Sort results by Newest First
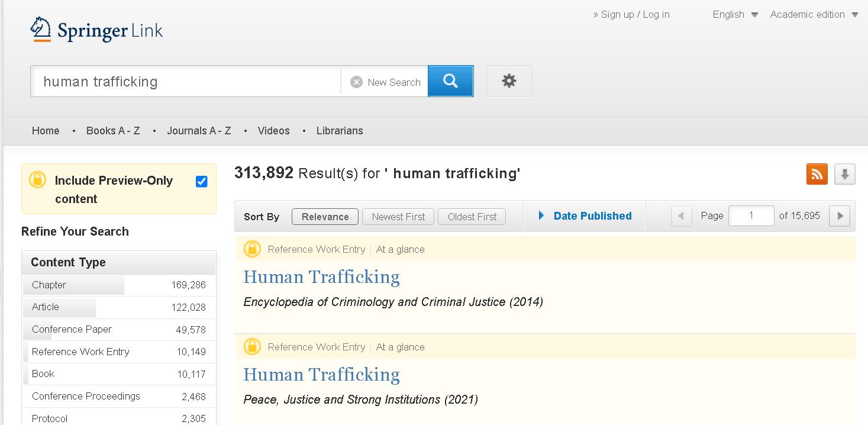The width and height of the screenshot is (868, 425). [x=398, y=217]
